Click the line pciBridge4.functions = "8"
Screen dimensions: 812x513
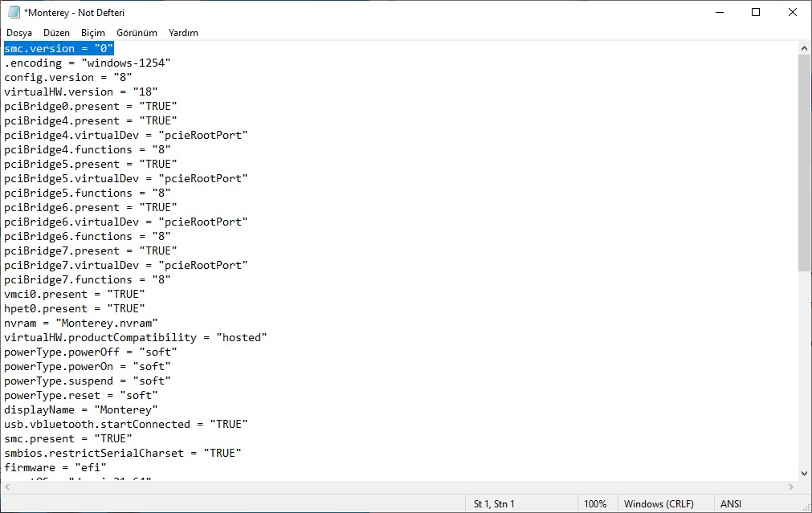(87, 150)
